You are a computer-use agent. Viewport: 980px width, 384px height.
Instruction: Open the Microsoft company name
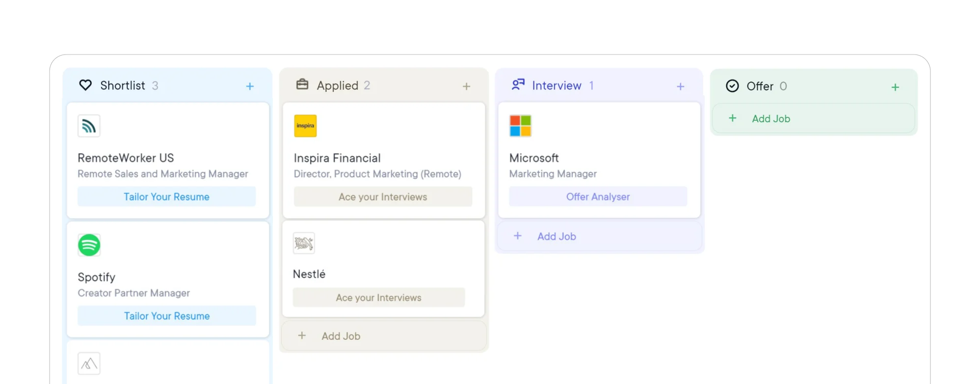click(x=534, y=158)
